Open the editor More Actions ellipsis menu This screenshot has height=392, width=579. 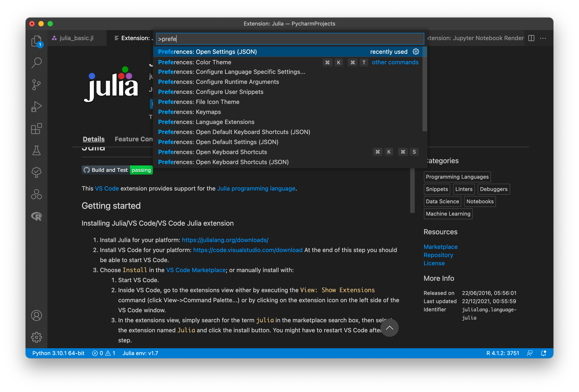point(543,38)
